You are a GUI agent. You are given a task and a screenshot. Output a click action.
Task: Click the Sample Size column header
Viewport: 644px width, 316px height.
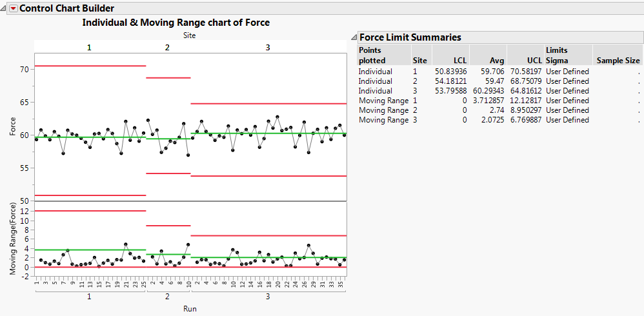[x=618, y=60]
